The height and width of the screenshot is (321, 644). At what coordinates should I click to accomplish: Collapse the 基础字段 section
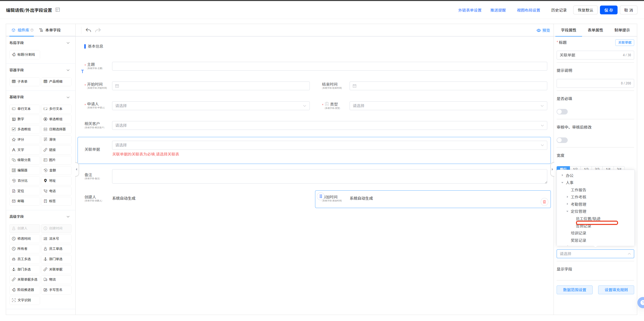68,97
